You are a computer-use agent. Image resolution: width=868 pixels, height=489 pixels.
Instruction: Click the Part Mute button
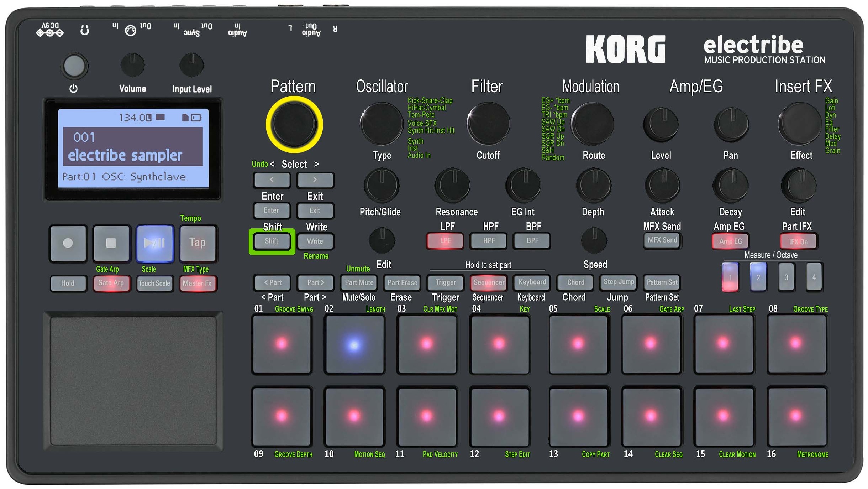coord(359,283)
